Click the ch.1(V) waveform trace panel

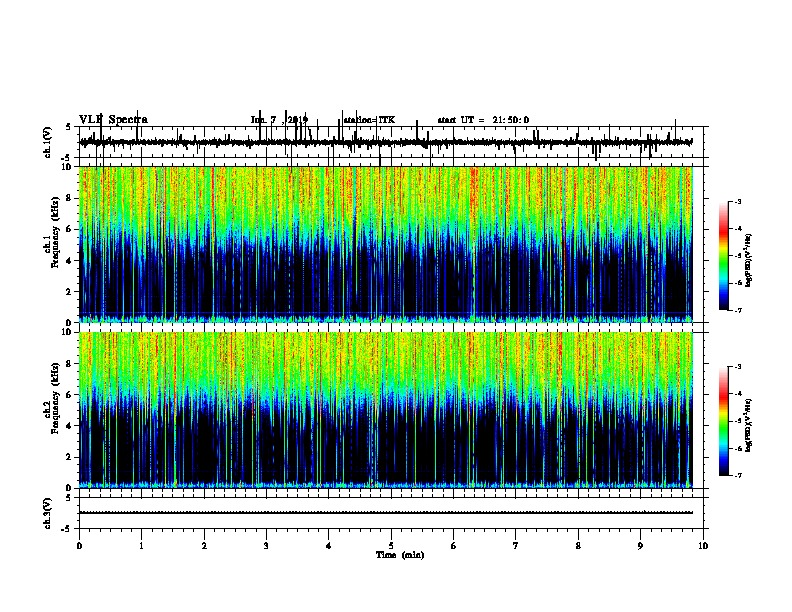pos(391,142)
